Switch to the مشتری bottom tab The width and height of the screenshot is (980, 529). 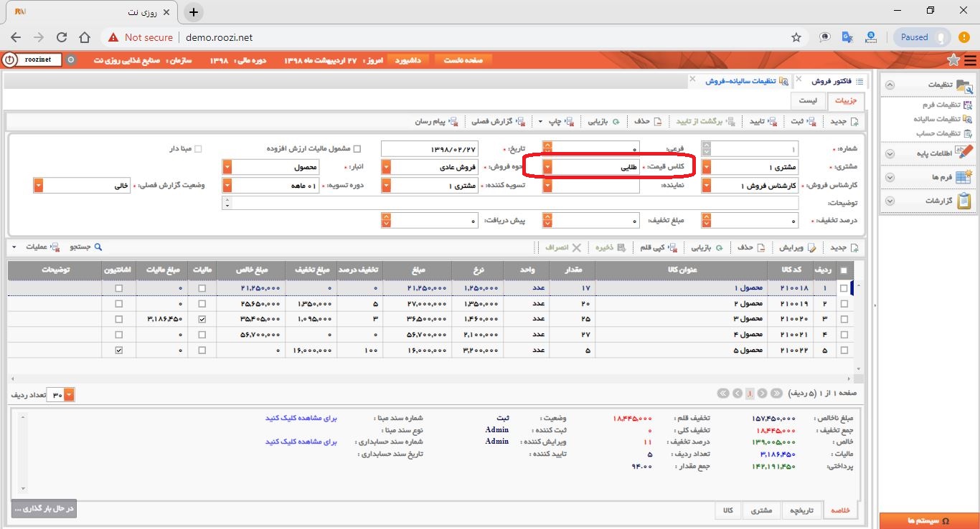tap(762, 510)
